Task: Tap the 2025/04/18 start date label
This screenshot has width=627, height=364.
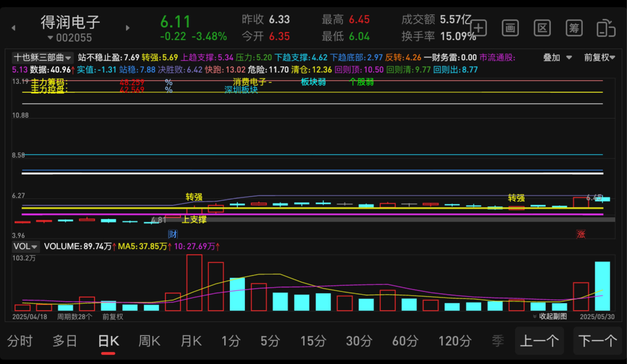Action: click(x=30, y=316)
